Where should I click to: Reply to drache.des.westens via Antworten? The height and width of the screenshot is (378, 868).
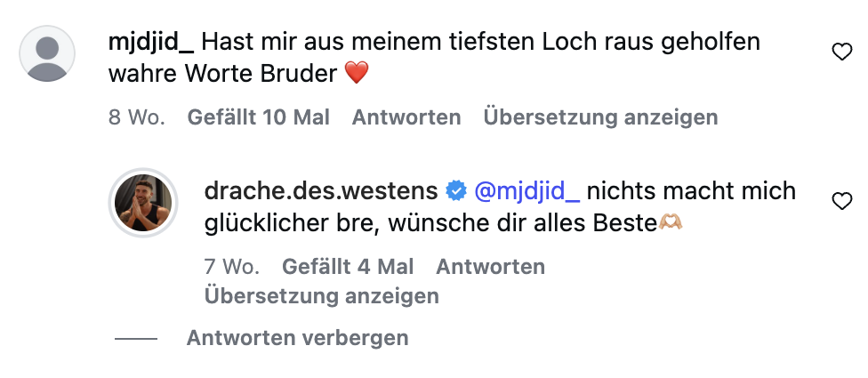(x=490, y=267)
